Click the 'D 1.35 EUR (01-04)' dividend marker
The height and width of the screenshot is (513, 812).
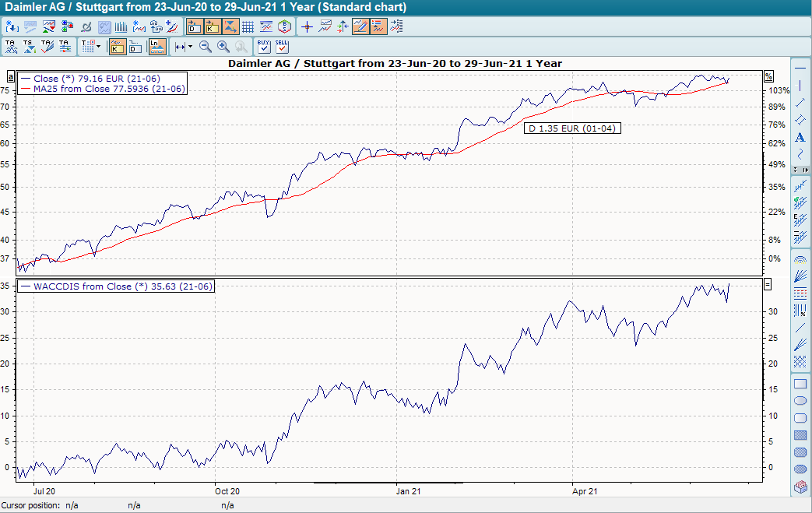click(x=571, y=128)
